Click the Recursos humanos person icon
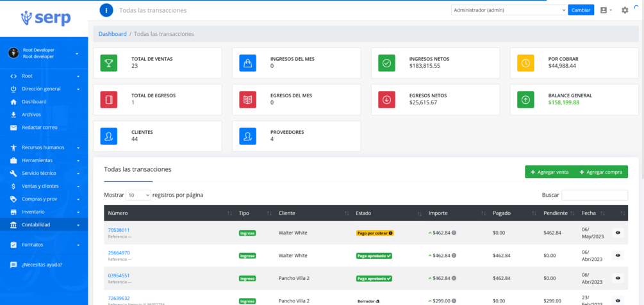The height and width of the screenshot is (305, 644). pos(13,147)
